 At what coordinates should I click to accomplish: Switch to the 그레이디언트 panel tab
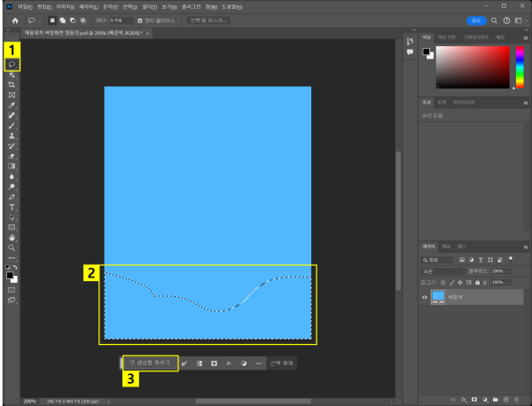(x=475, y=37)
